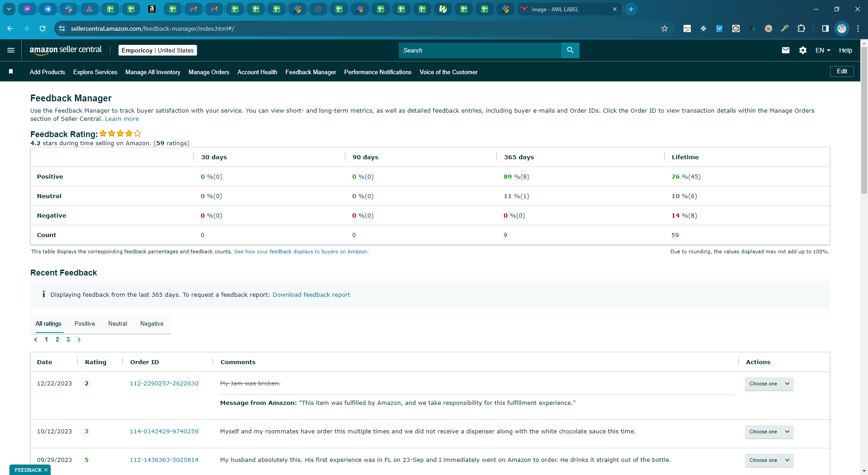The width and height of the screenshot is (868, 475).
Task: Open the Help link
Action: [x=845, y=50]
